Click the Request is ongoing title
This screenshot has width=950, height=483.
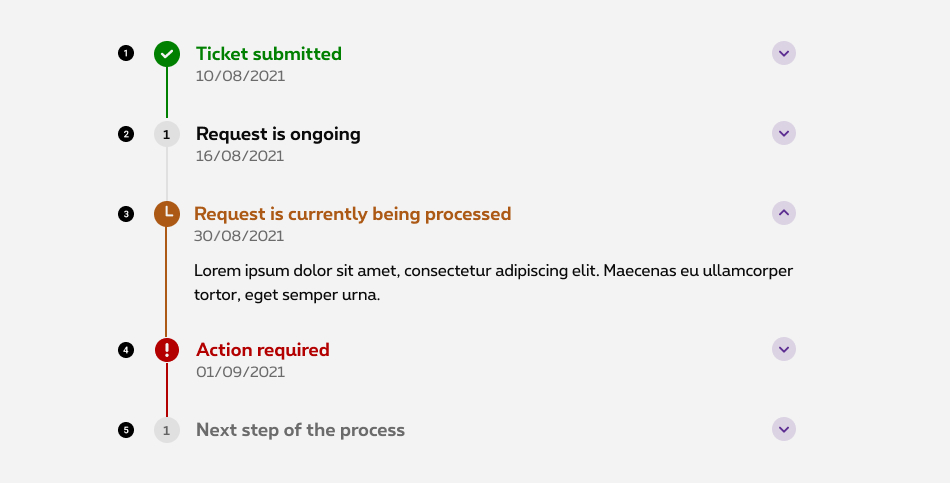click(278, 134)
